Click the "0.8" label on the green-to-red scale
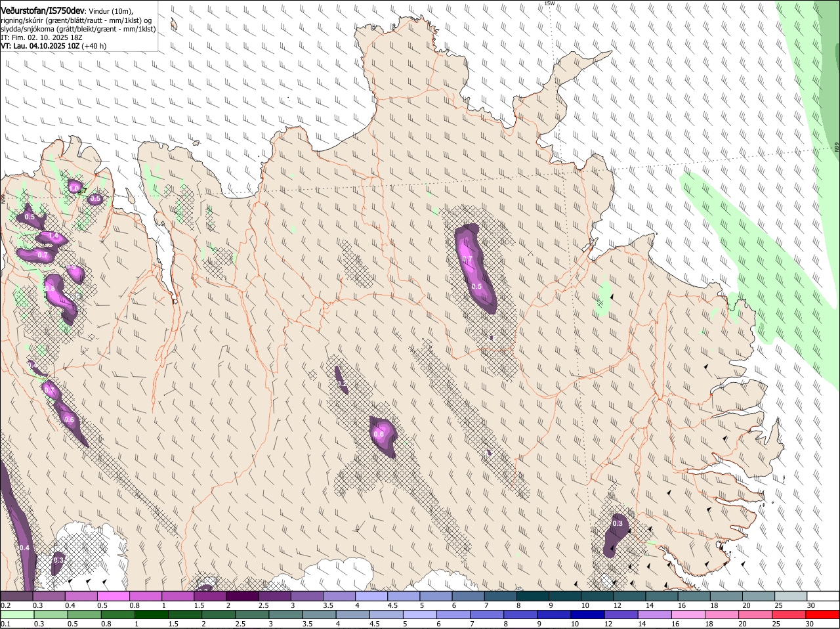Image resolution: width=840 pixels, height=629 pixels. pos(106,624)
